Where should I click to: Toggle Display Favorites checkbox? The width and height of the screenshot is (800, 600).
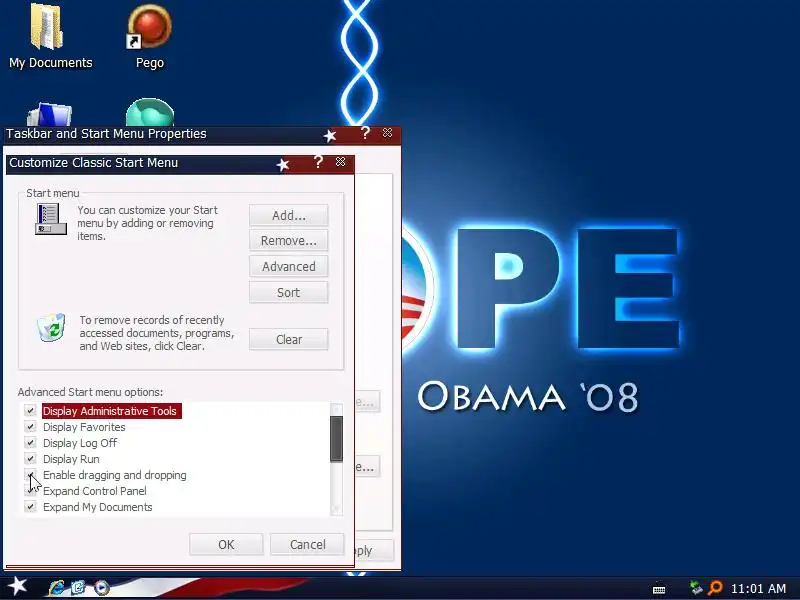pyautogui.click(x=30, y=427)
